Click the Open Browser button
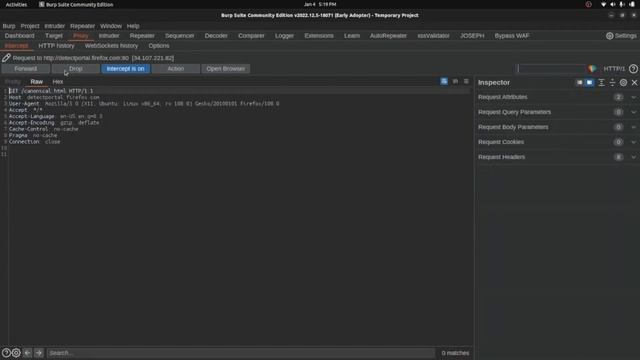The image size is (640, 360). tap(226, 69)
